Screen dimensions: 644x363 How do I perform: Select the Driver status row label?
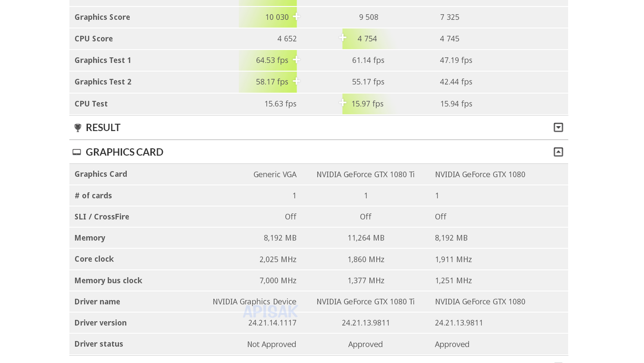tap(99, 344)
